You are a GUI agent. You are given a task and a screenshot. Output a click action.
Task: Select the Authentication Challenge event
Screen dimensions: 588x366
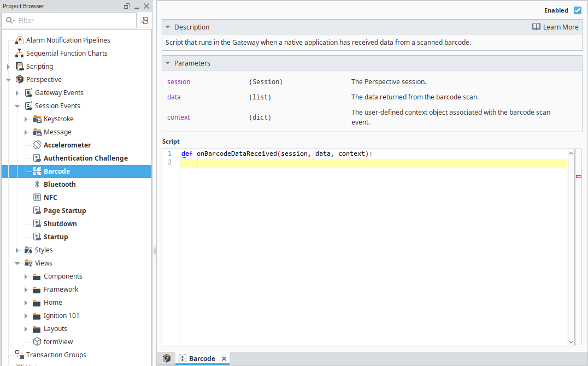(x=85, y=158)
